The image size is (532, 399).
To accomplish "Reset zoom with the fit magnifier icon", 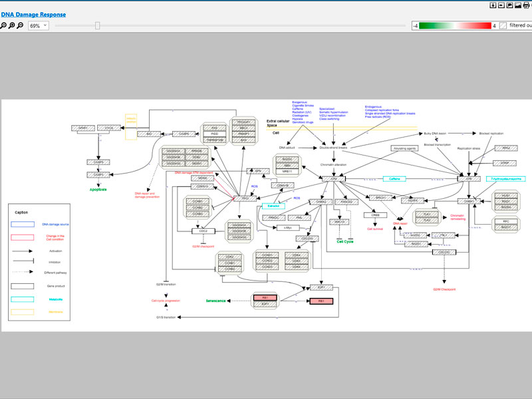I will [3, 25].
